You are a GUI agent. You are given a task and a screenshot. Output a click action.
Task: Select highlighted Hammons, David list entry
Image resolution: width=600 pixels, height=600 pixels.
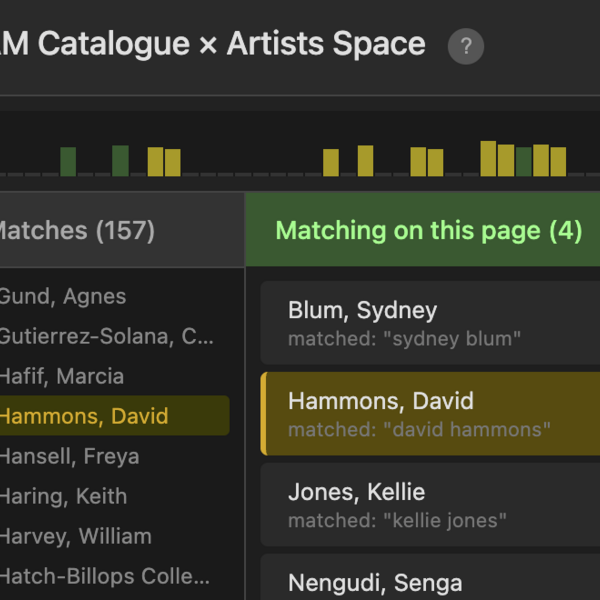tap(85, 416)
